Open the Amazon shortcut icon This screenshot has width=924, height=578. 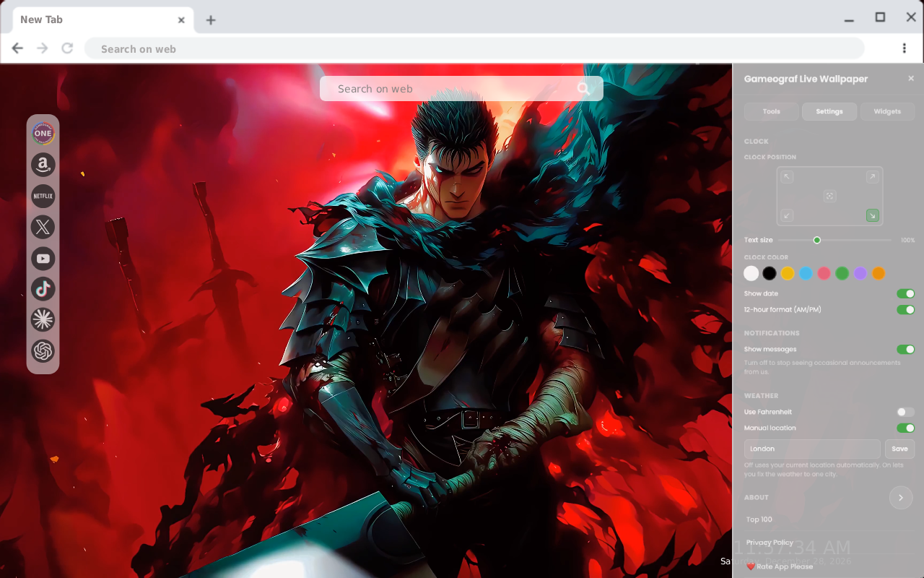tap(43, 165)
